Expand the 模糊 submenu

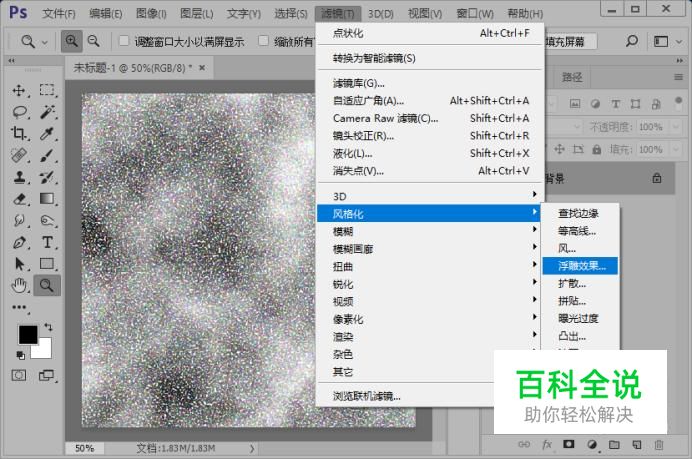coord(430,231)
